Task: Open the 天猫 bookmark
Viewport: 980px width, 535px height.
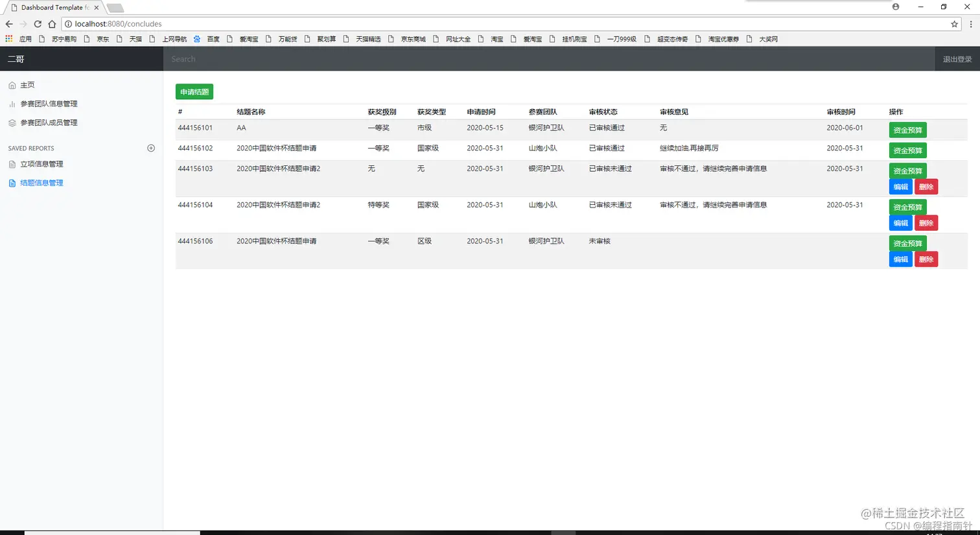Action: click(129, 39)
